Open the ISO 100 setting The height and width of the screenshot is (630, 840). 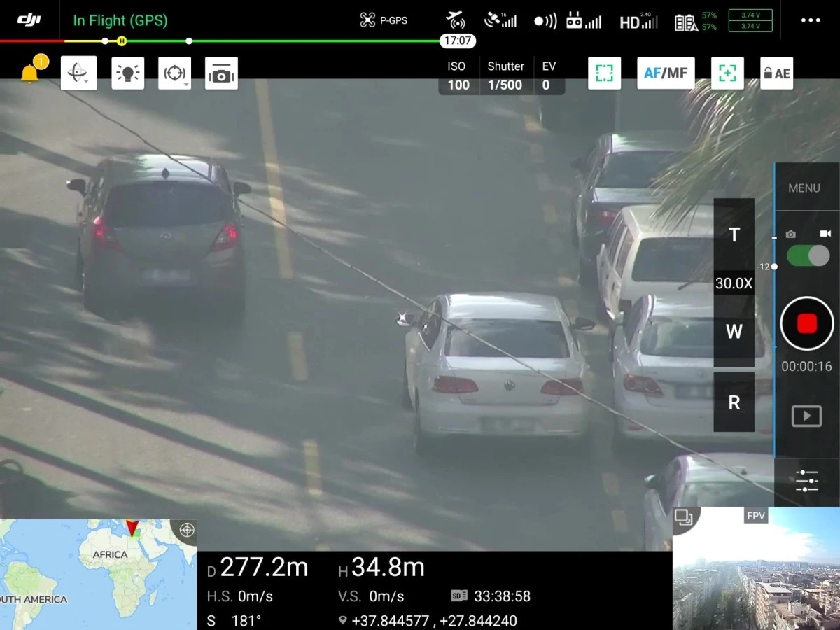(x=458, y=76)
